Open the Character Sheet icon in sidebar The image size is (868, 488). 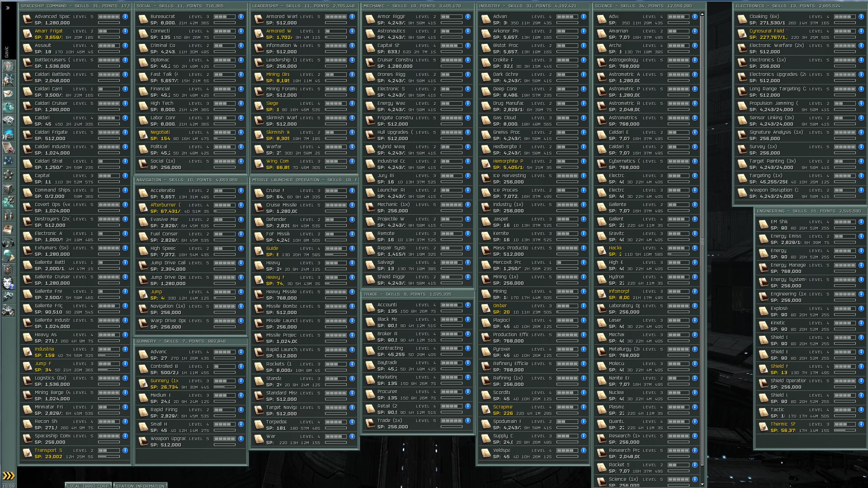pyautogui.click(x=8, y=67)
